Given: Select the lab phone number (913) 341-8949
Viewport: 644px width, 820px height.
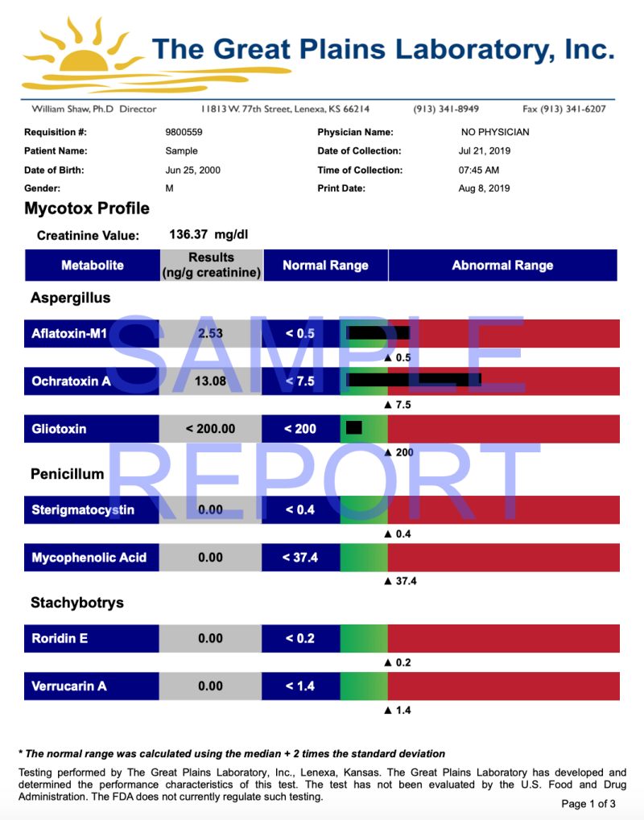Looking at the screenshot, I should [446, 109].
